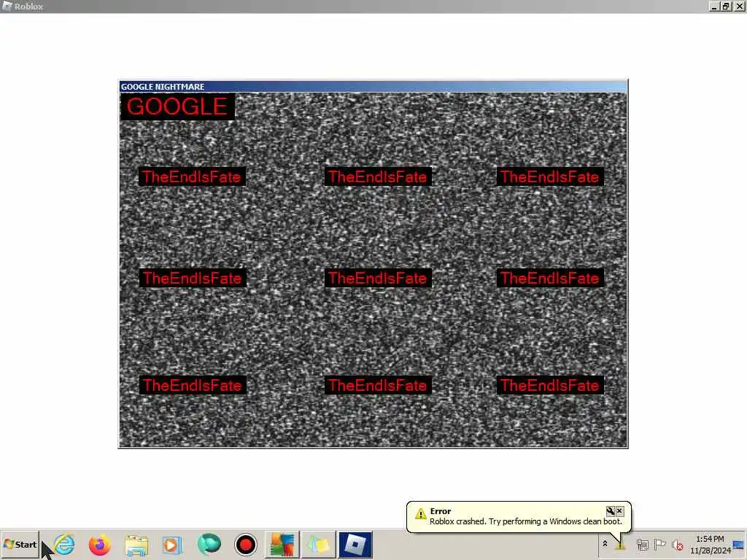The image size is (747, 560).
Task: Click middle-right TheEndIsFate label
Action: tap(550, 278)
